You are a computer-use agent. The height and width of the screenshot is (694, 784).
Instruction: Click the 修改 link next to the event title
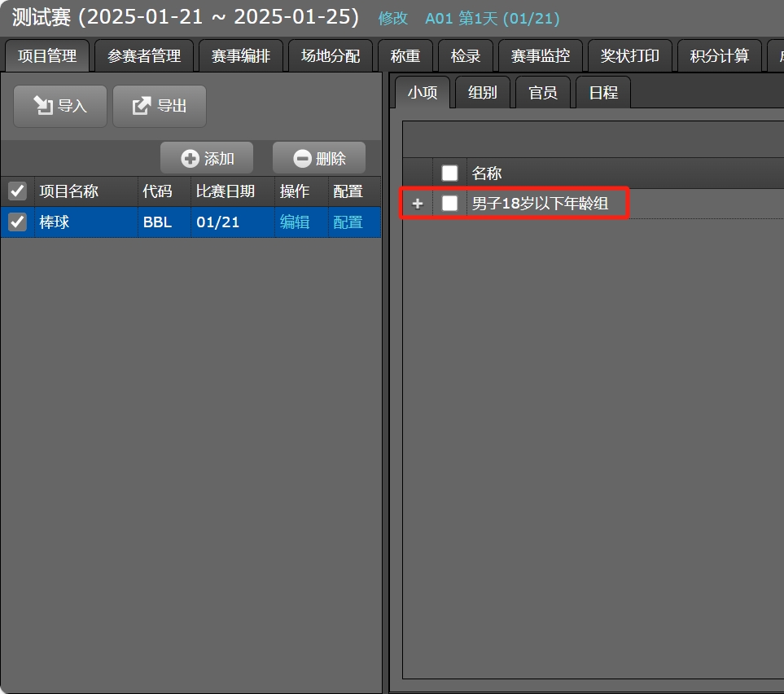393,19
